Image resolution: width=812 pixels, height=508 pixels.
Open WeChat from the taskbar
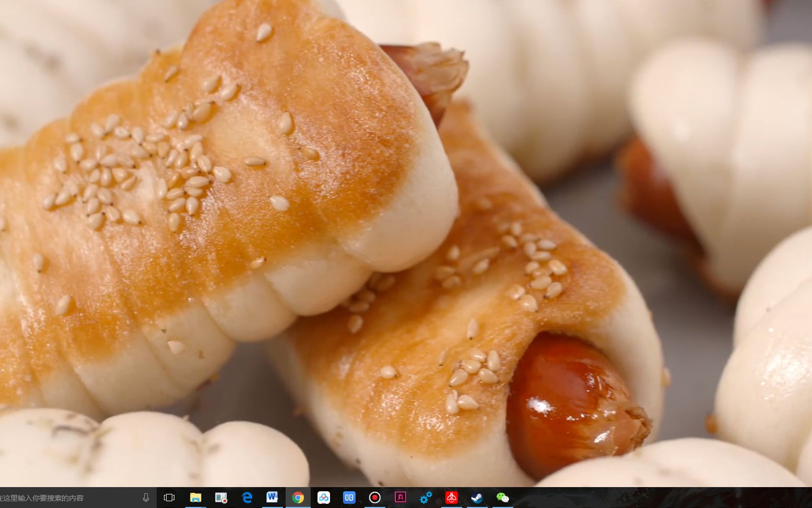(502, 498)
